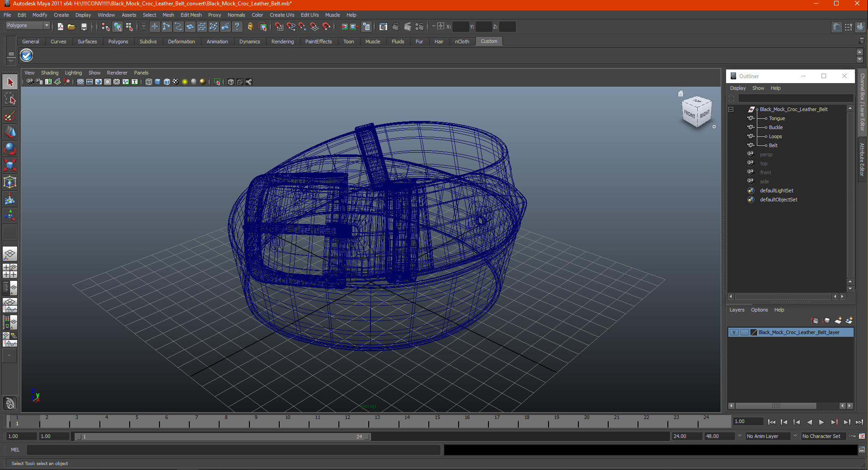Save the current scene with disk icon
Screen dimensions: 868x470
[x=84, y=27]
